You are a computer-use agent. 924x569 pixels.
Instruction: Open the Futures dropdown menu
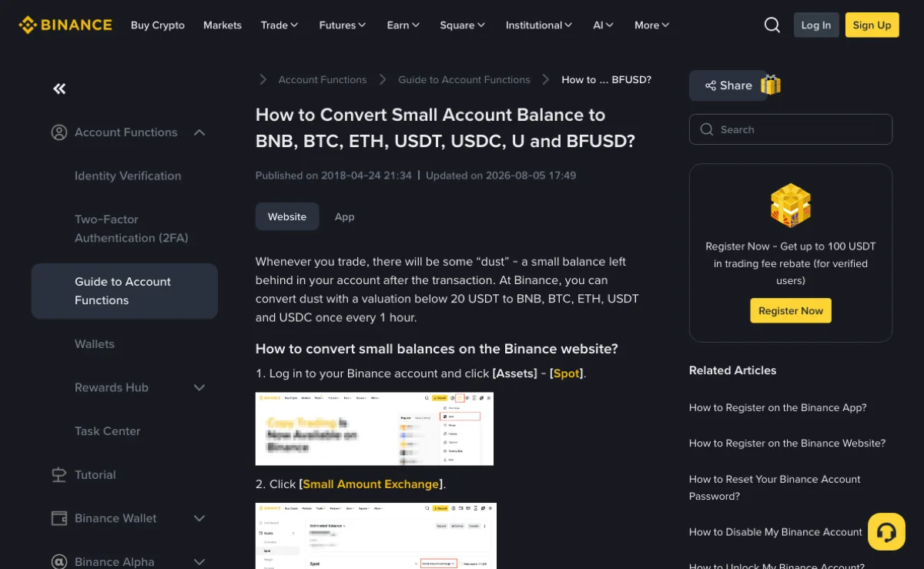click(x=343, y=25)
